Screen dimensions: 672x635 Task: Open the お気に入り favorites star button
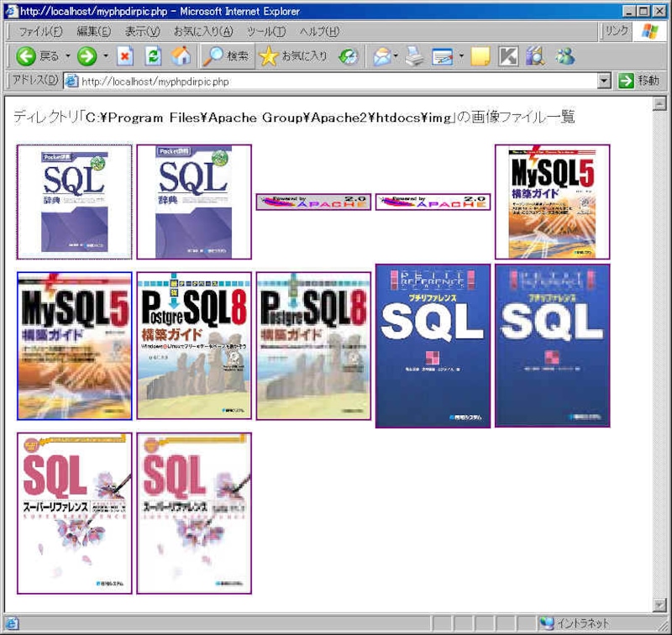pos(293,56)
